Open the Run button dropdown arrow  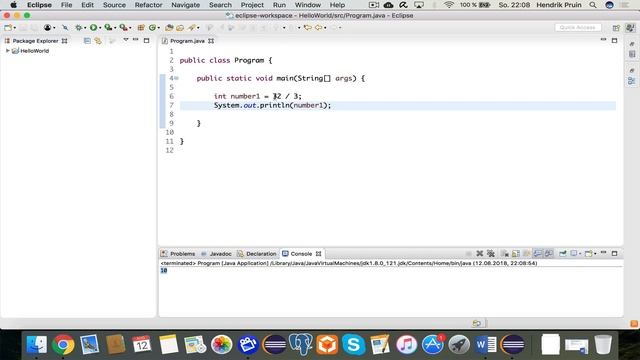pos(100,28)
